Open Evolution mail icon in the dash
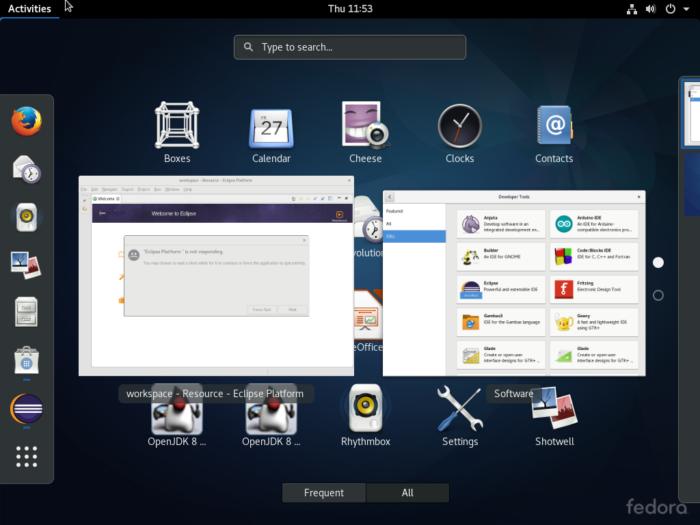The width and height of the screenshot is (700, 525). tap(27, 169)
